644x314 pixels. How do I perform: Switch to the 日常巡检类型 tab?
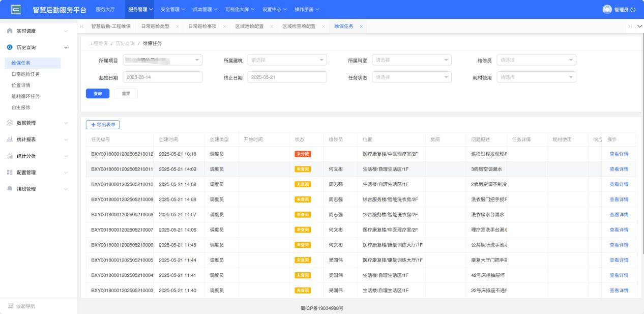tap(155, 26)
